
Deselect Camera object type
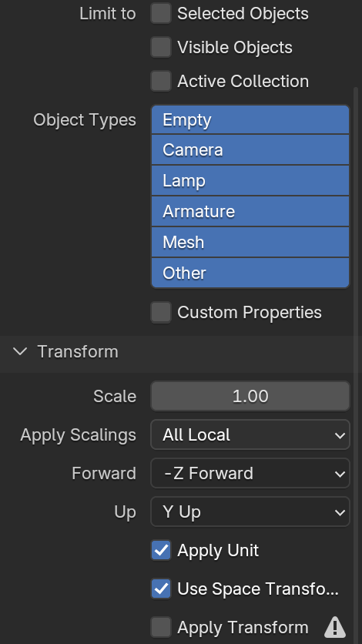point(250,149)
